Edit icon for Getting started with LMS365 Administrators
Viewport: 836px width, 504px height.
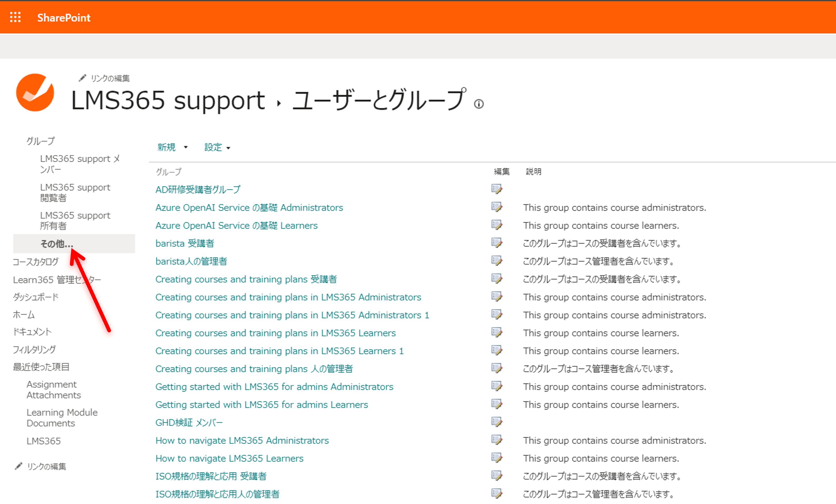[497, 386]
